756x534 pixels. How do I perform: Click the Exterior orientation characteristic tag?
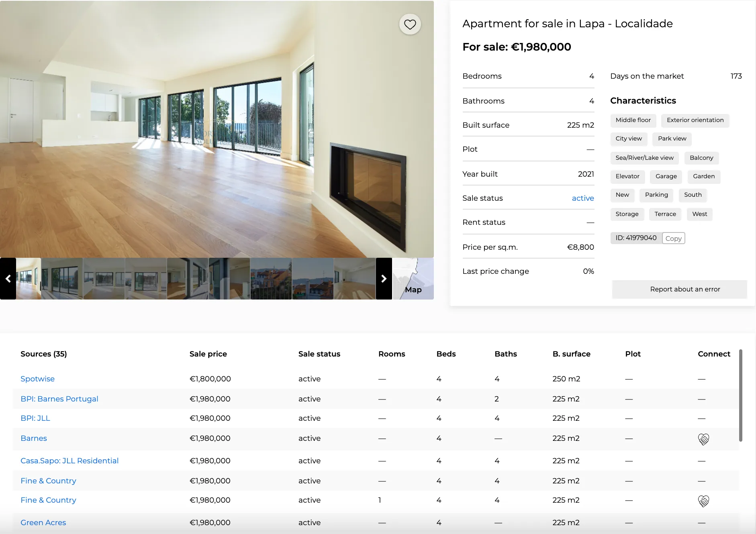click(x=695, y=120)
